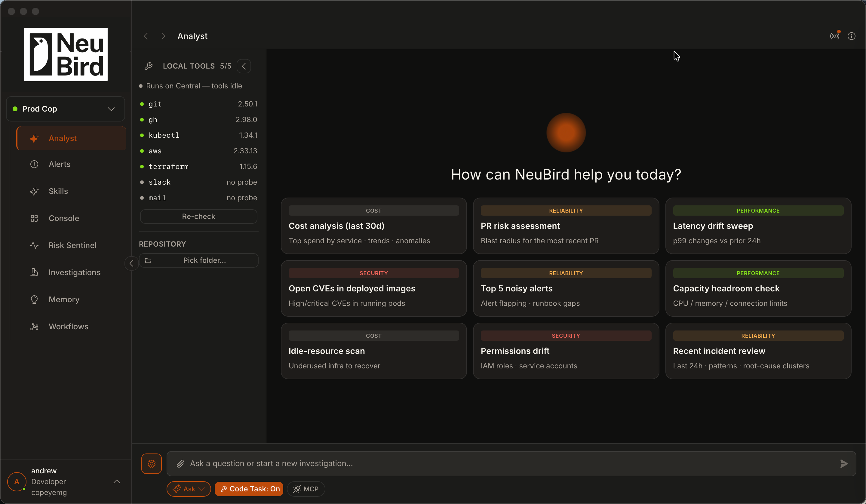Viewport: 866px width, 504px height.
Task: Open the orange gear settings button
Action: [152, 463]
